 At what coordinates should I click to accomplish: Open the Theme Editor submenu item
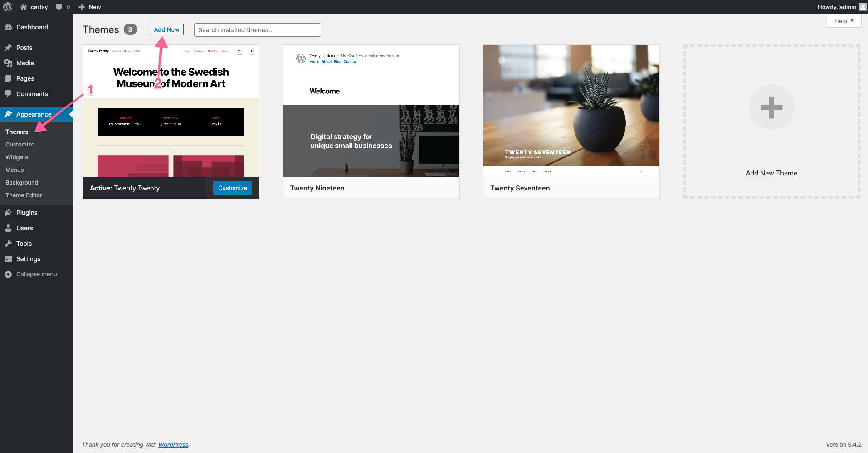point(24,195)
